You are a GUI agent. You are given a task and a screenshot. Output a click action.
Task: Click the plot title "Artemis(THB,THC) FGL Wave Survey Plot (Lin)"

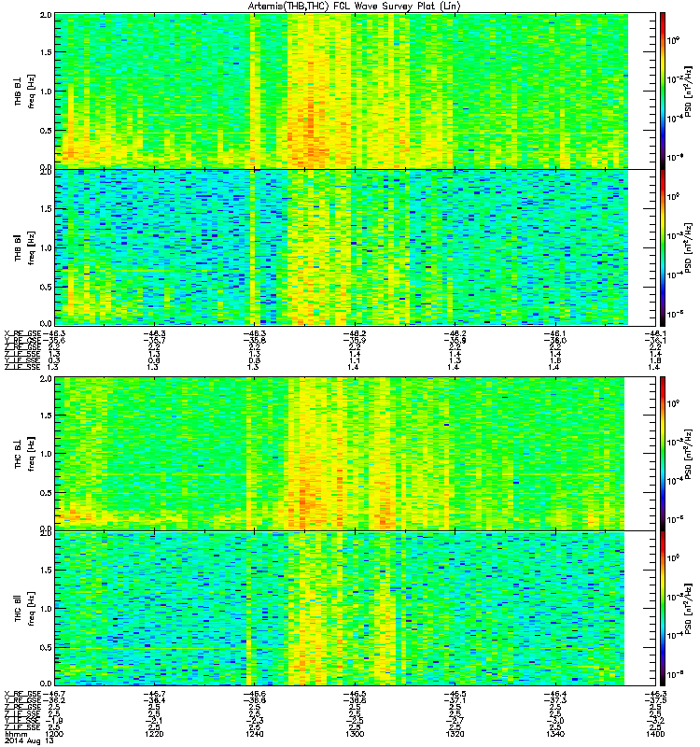[x=355, y=7]
